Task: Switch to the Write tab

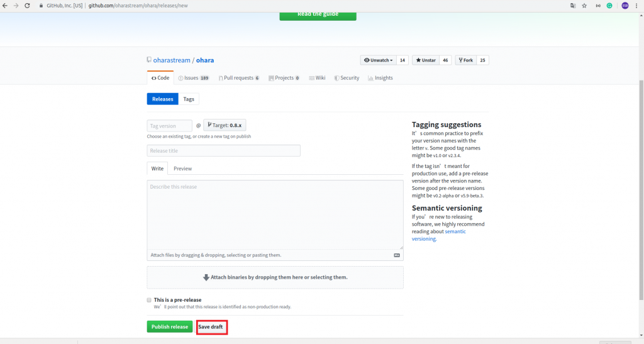Action: (157, 169)
